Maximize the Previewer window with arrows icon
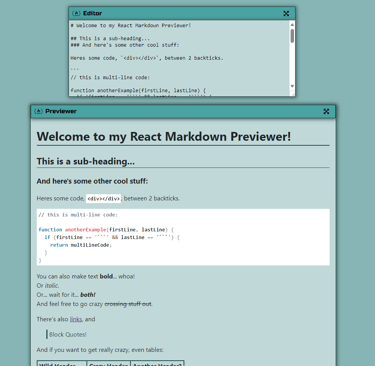The width and height of the screenshot is (375, 366). click(326, 111)
